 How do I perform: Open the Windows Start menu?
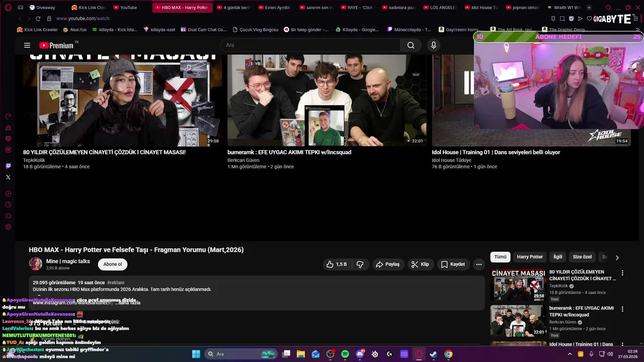(196, 354)
